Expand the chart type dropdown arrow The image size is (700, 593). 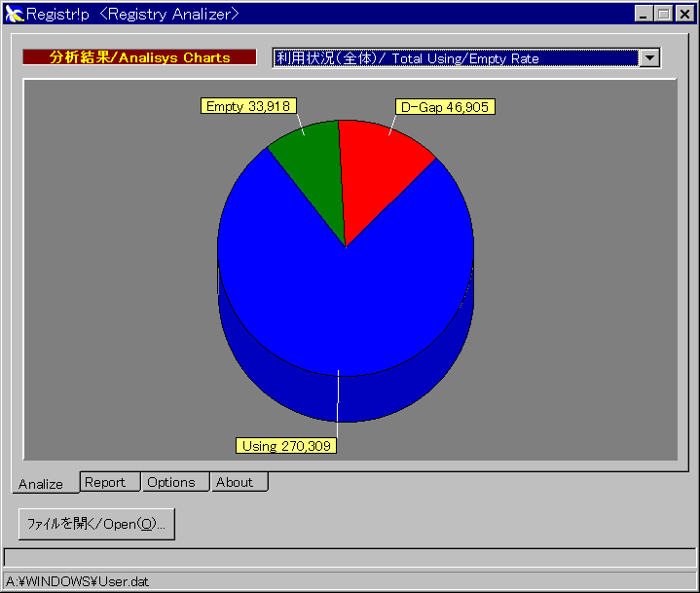click(x=649, y=57)
